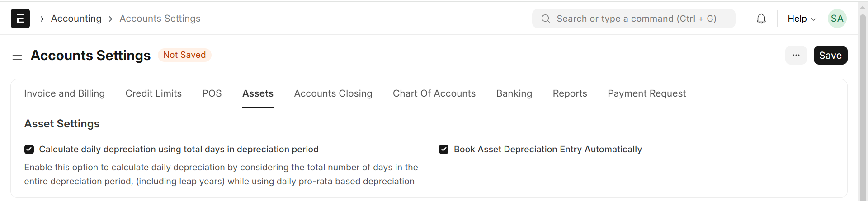Expand the Help dropdown menu
The width and height of the screenshot is (868, 201).
tap(802, 19)
